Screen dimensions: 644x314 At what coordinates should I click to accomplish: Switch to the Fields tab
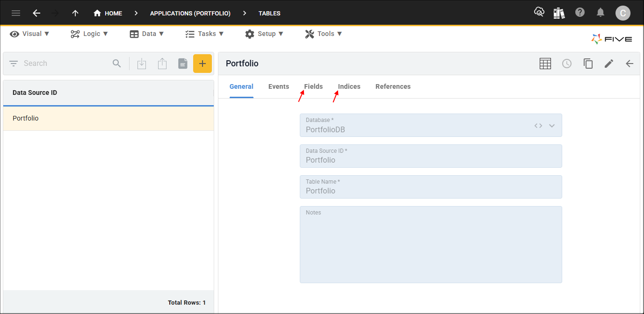(313, 86)
